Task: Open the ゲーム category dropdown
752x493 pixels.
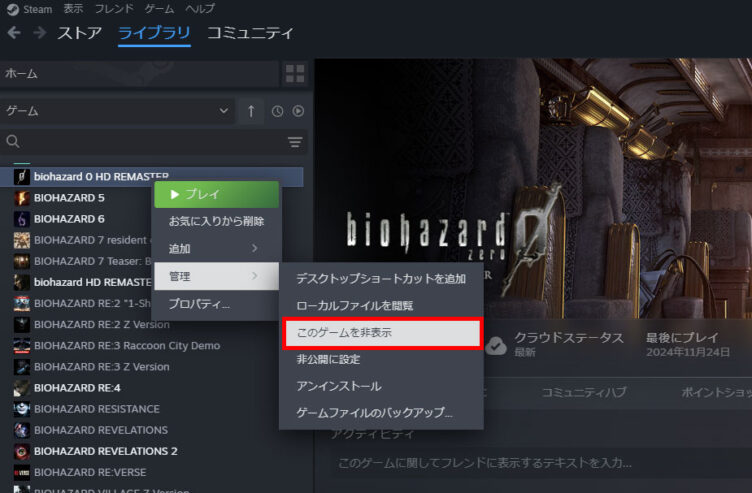Action: (118, 111)
